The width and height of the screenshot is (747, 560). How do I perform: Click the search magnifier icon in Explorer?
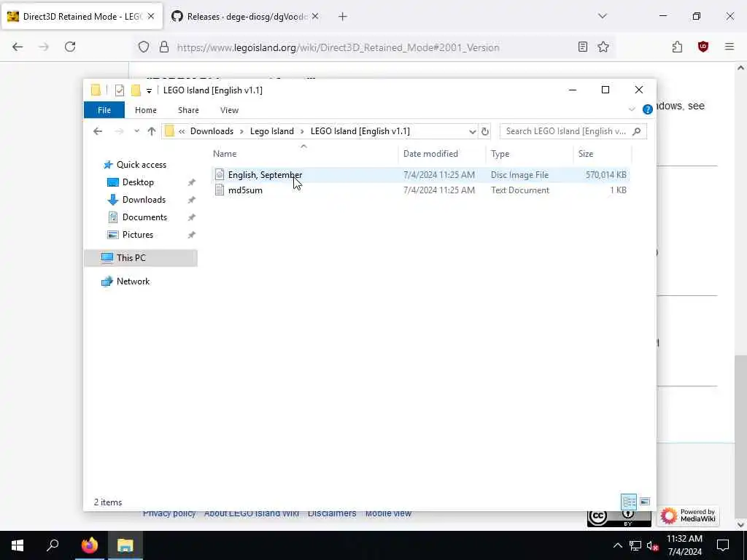click(x=636, y=131)
